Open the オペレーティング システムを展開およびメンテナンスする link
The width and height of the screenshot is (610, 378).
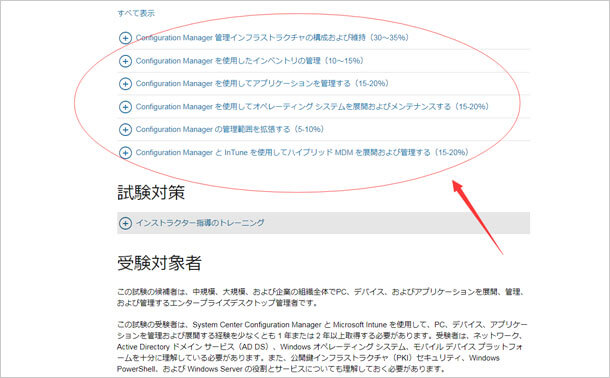pos(312,106)
